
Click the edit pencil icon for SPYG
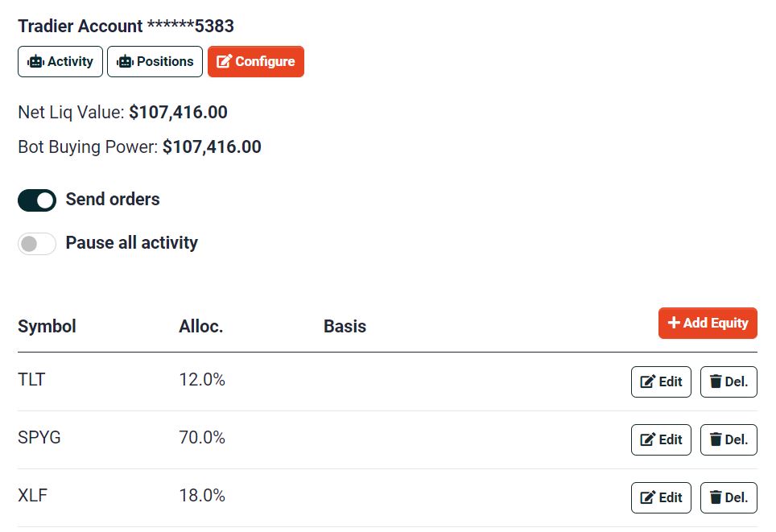coord(647,439)
